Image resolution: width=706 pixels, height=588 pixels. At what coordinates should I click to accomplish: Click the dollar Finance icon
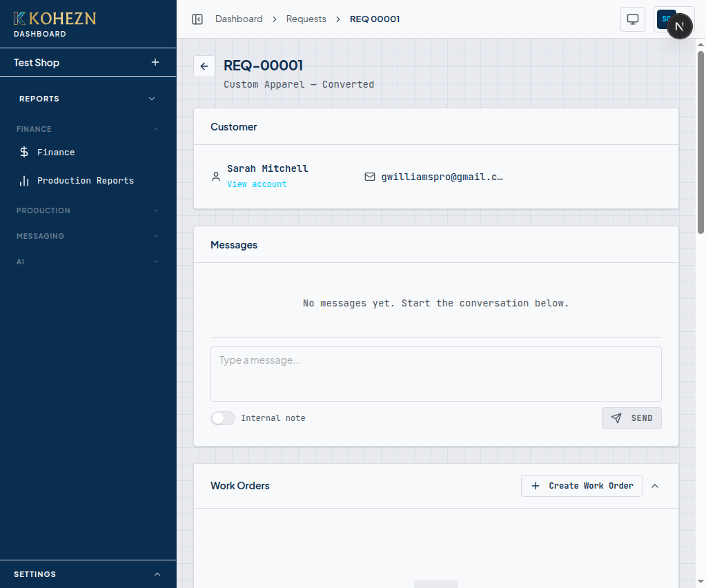click(x=24, y=153)
